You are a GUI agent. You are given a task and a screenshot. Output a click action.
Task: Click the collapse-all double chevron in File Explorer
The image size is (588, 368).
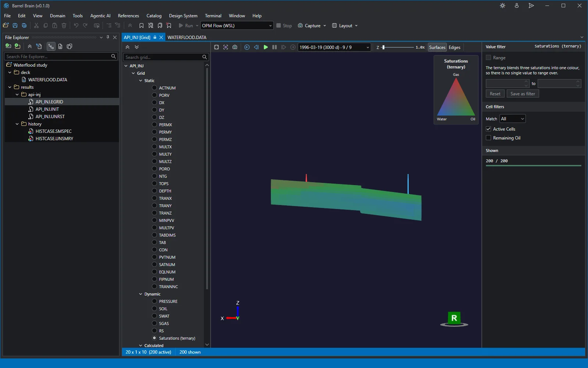pyautogui.click(x=30, y=46)
